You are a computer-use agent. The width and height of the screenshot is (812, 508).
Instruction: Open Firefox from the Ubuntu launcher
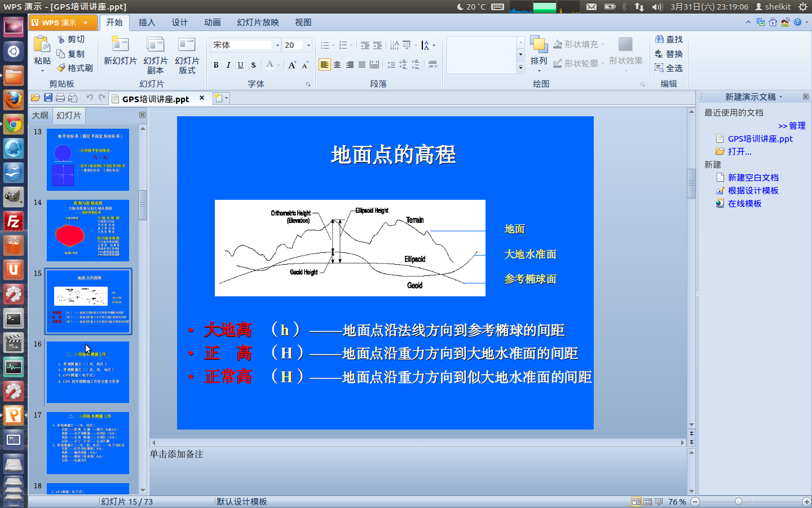coord(14,100)
